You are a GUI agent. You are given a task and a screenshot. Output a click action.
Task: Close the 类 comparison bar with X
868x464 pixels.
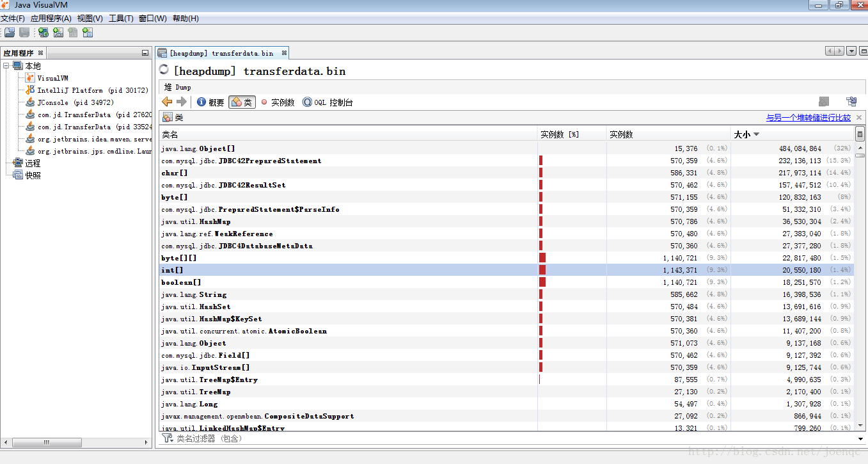point(859,118)
